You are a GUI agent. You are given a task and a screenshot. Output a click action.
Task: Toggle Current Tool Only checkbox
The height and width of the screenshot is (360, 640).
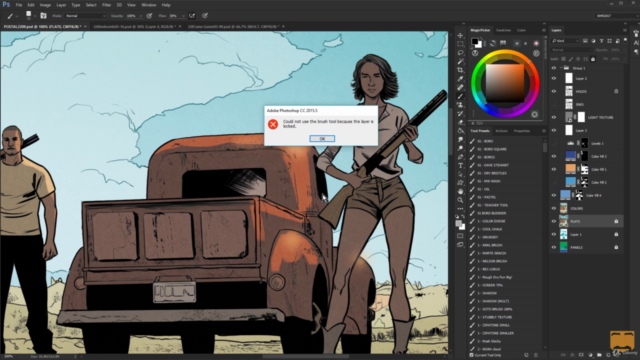pyautogui.click(x=472, y=355)
